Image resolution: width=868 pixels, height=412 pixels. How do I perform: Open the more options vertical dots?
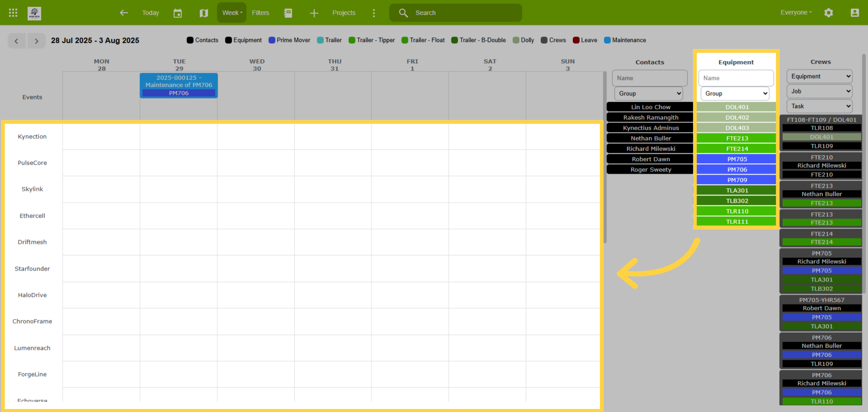tap(374, 13)
